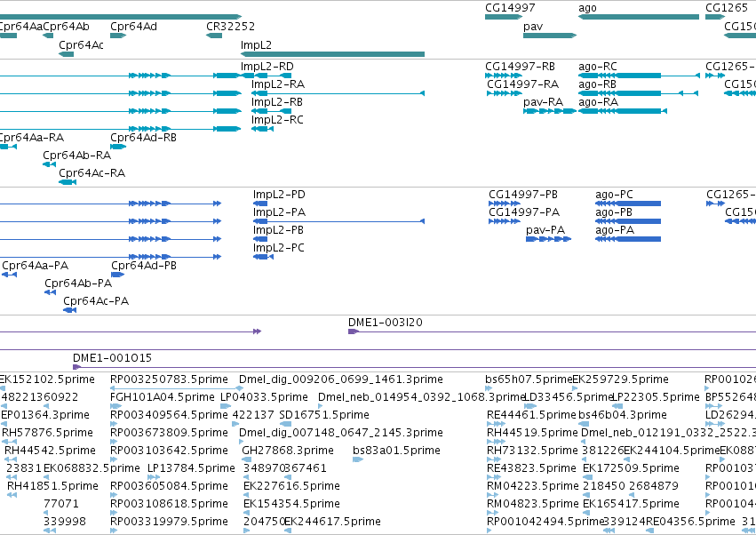
Task: Click the RP001042494.5prime EST label
Action: pyautogui.click(x=545, y=522)
